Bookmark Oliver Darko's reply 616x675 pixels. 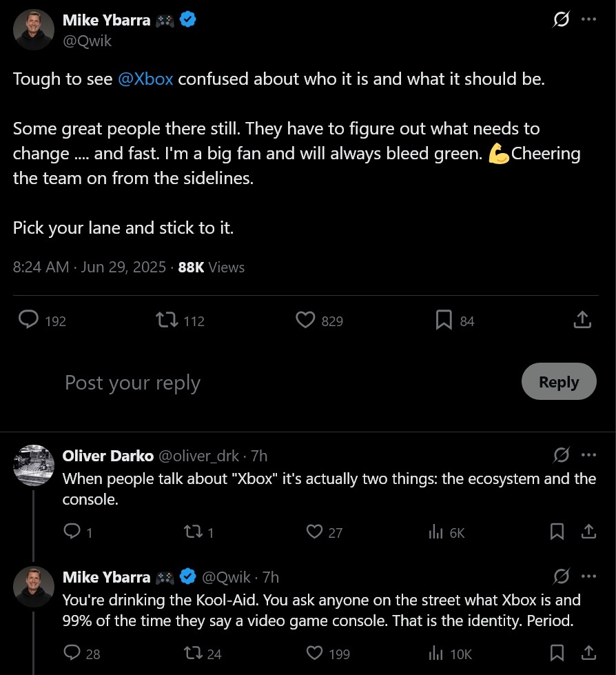pos(557,532)
